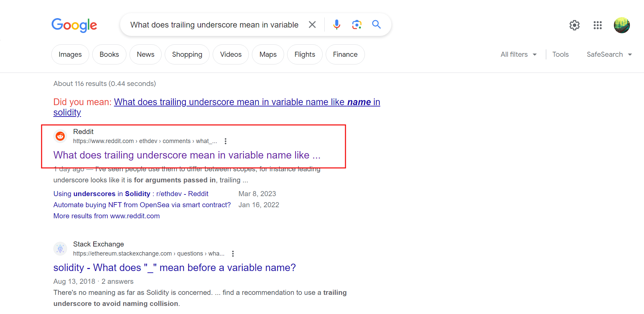Click the 'Jan 16, 2022' date

[x=259, y=205]
